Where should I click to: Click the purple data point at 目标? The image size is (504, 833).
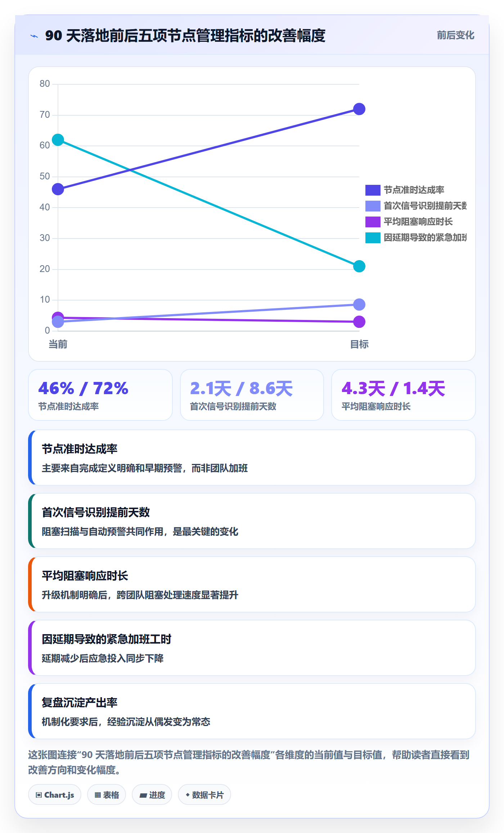[359, 322]
